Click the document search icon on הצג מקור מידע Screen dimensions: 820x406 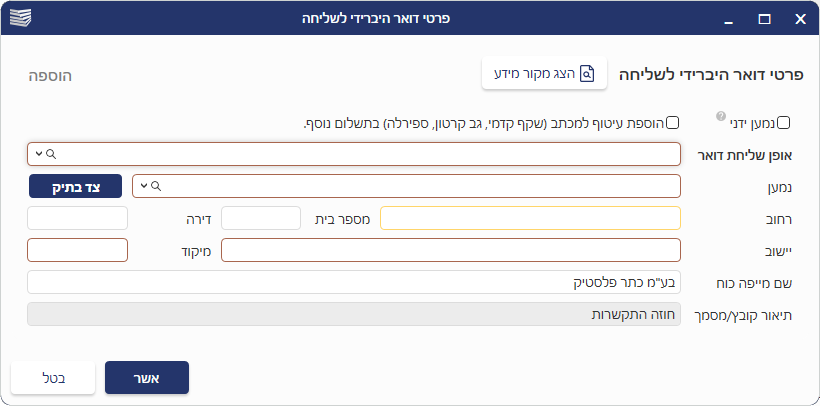tap(588, 74)
